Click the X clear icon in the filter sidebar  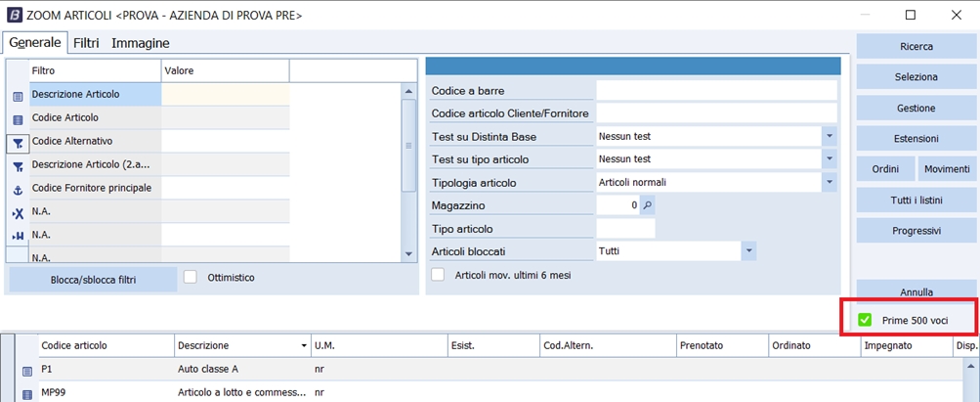pos(18,212)
